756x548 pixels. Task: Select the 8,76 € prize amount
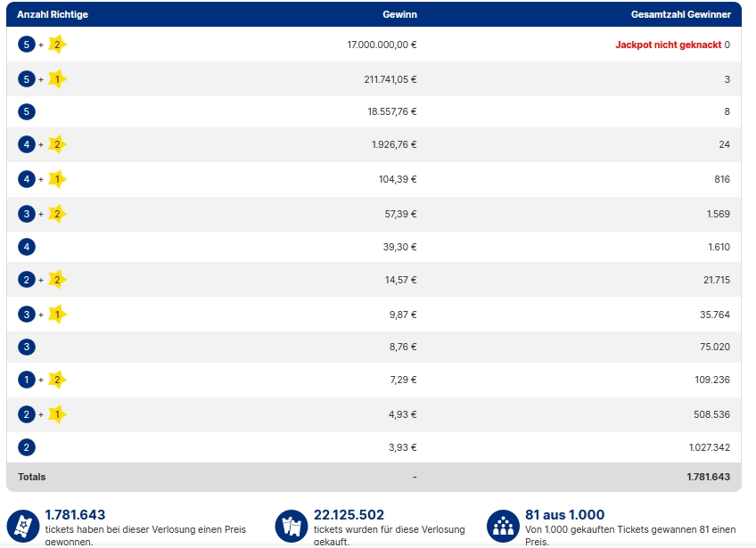point(403,347)
